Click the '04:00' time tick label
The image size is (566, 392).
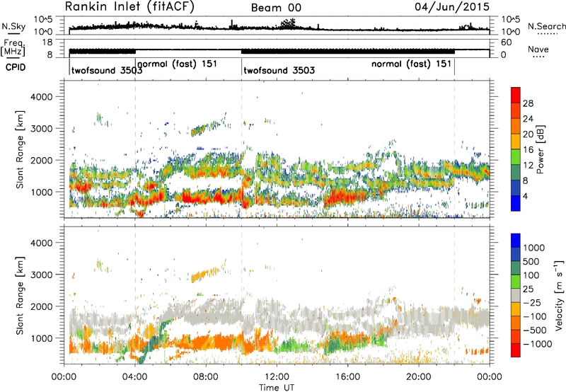click(135, 377)
